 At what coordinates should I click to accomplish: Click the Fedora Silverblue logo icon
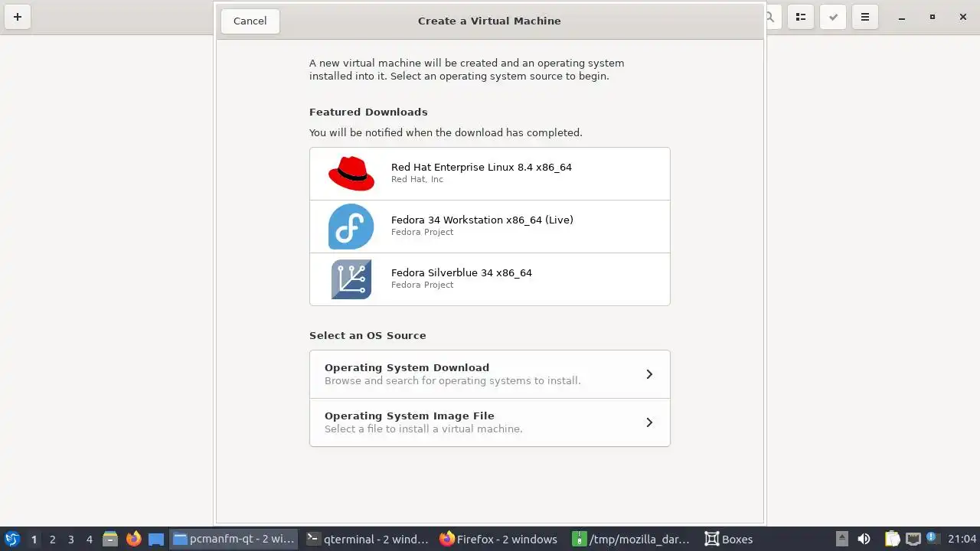351,279
